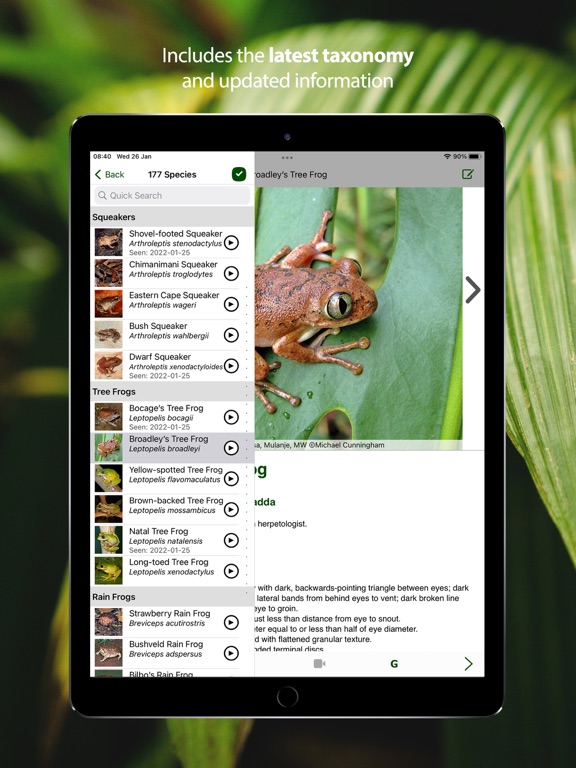
Task: Tap the battery indicator in status bar
Action: (475, 157)
